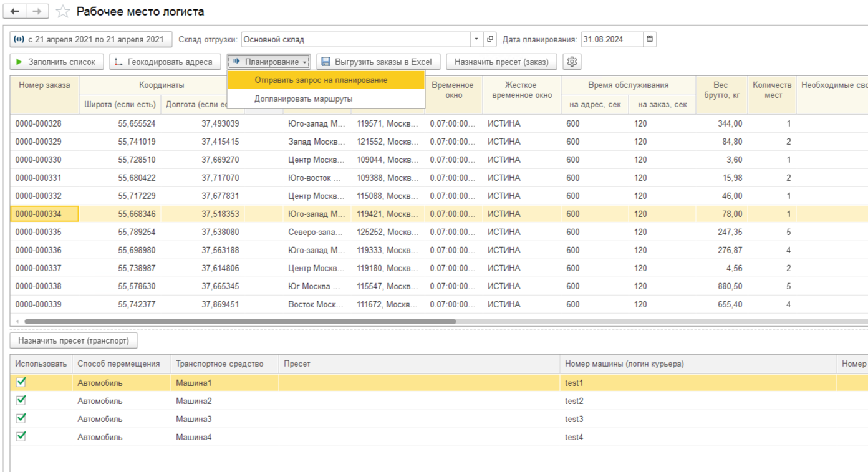868x472 pixels.
Task: Collapse the Планирование dropdown menu
Action: click(x=269, y=62)
